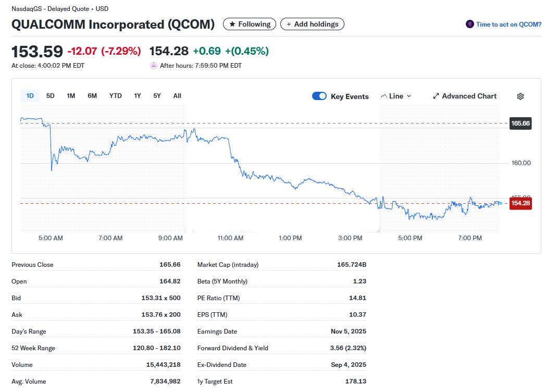Screen dimensions: 546x392
Task: Click the red 154.28 price marker
Action: pos(520,203)
